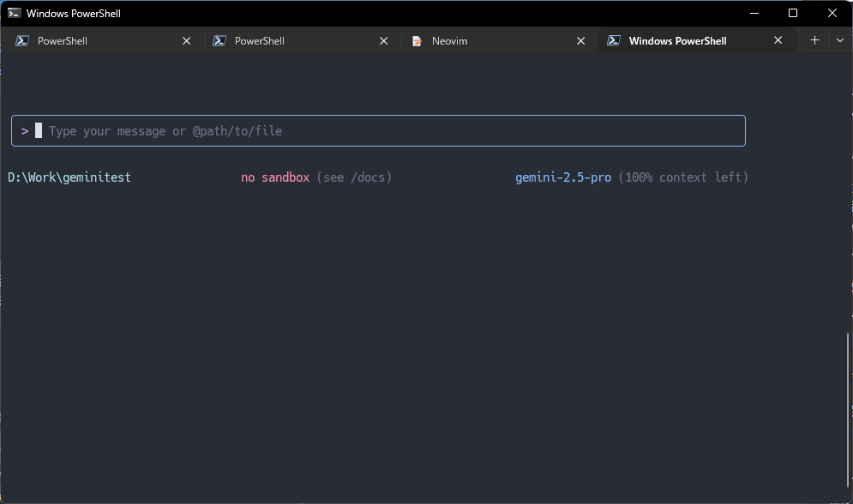Switch to the Neovim tab
The image size is (853, 504).
coord(480,41)
